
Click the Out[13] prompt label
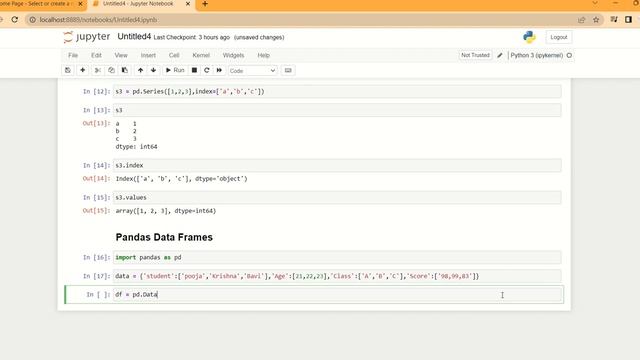(96, 123)
